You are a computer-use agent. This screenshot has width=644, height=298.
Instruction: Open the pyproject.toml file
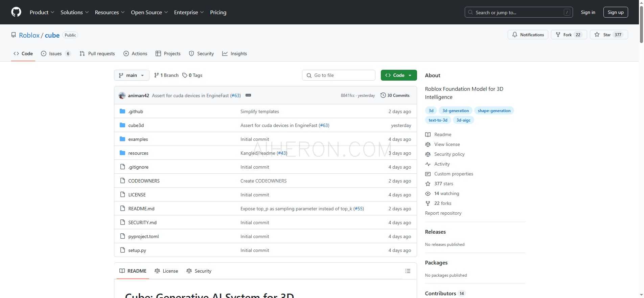point(143,236)
